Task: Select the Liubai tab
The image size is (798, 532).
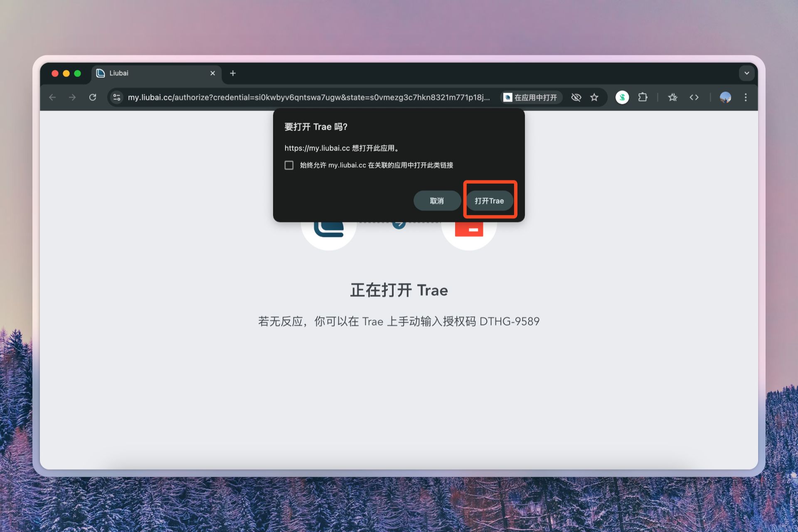Action: (x=154, y=73)
